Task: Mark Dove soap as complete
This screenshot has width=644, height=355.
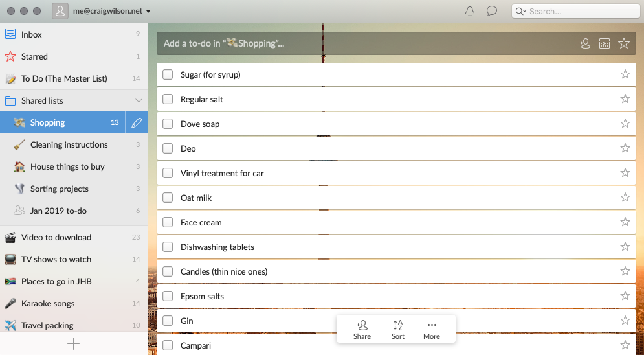Action: tap(168, 124)
